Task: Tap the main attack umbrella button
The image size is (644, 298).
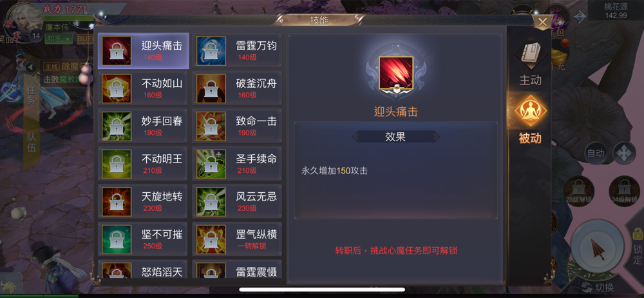Action: (x=598, y=248)
